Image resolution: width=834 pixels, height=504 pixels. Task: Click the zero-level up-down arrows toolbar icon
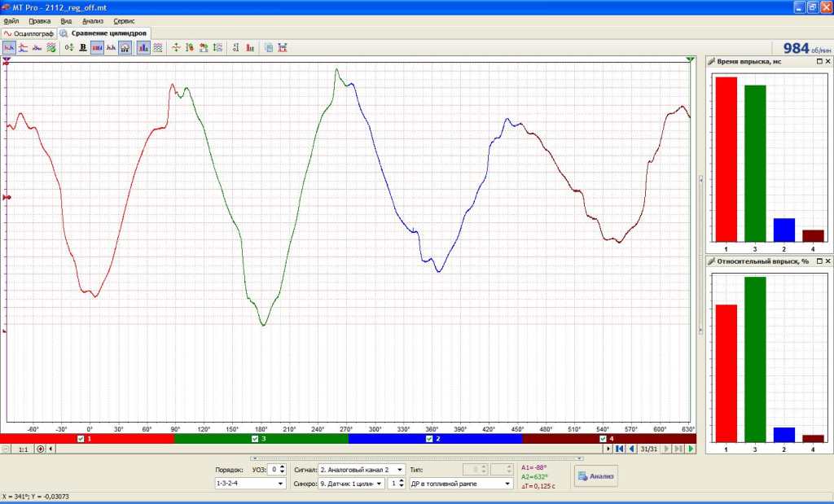pos(69,48)
